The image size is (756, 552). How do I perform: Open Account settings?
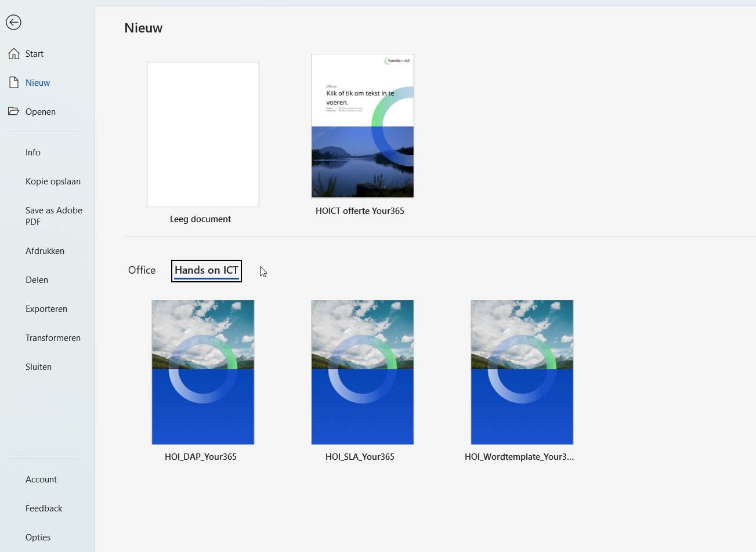click(41, 479)
